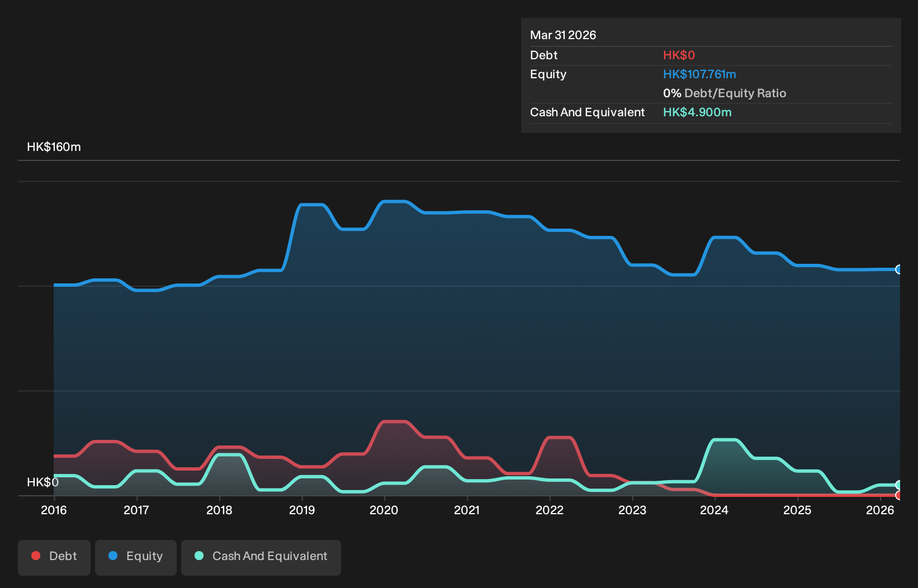Toggle the Debt series legend button
Viewport: 918px width, 588px height.
pyautogui.click(x=54, y=557)
